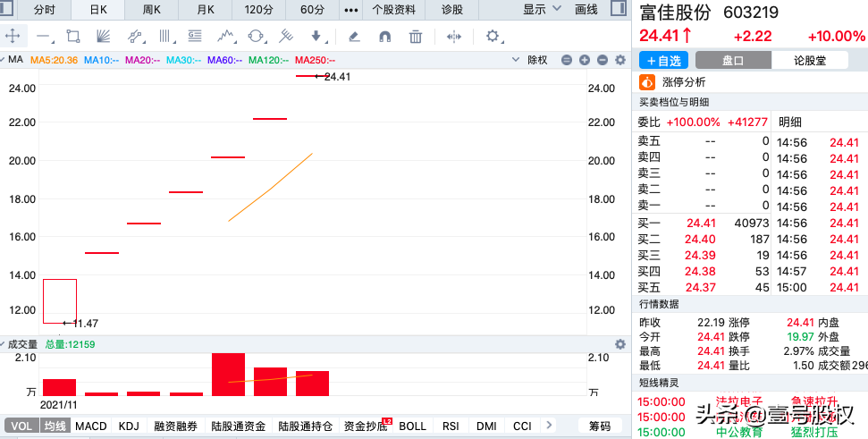Select the CCI indicator

[522, 426]
